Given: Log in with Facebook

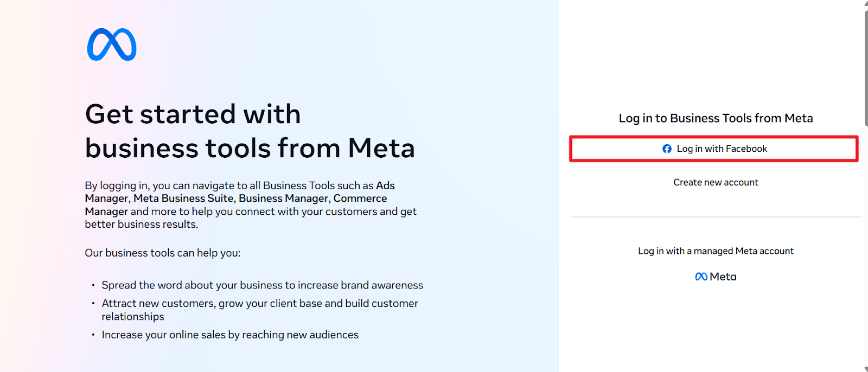Looking at the screenshot, I should [722, 149].
